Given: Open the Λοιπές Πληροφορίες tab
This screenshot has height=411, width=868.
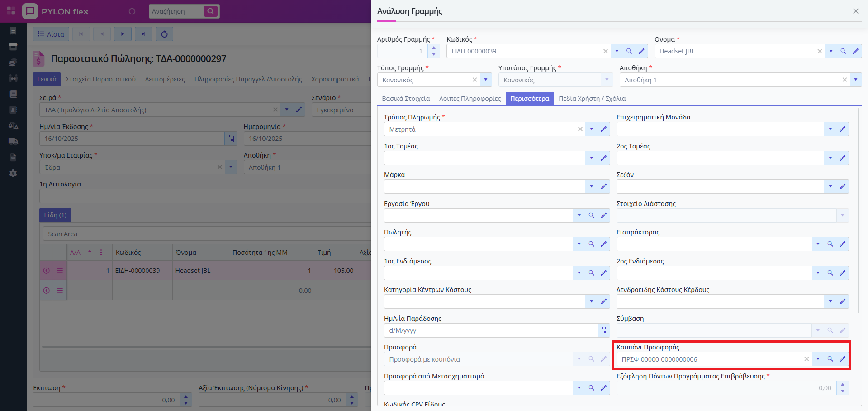Looking at the screenshot, I should pyautogui.click(x=470, y=99).
